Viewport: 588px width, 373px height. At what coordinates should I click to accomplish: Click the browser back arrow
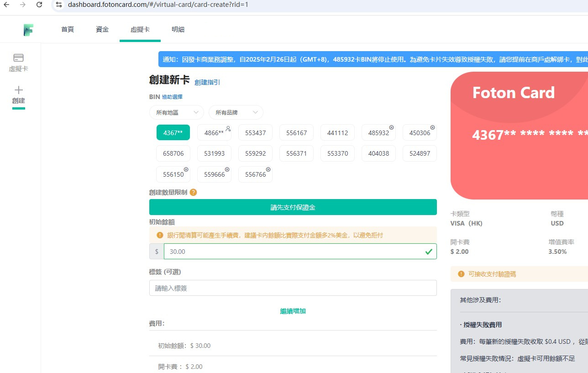pos(6,5)
